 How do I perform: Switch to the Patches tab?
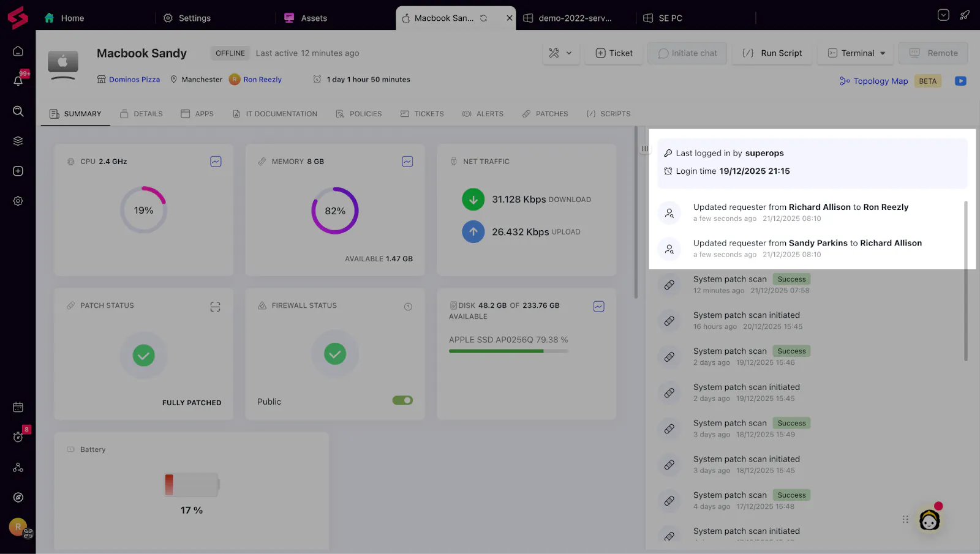tap(545, 114)
